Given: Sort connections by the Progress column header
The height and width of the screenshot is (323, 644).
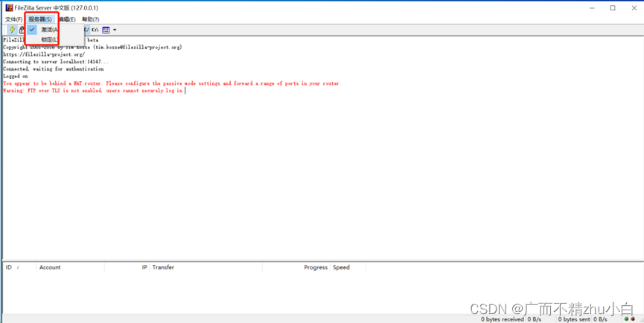Looking at the screenshot, I should click(296, 267).
